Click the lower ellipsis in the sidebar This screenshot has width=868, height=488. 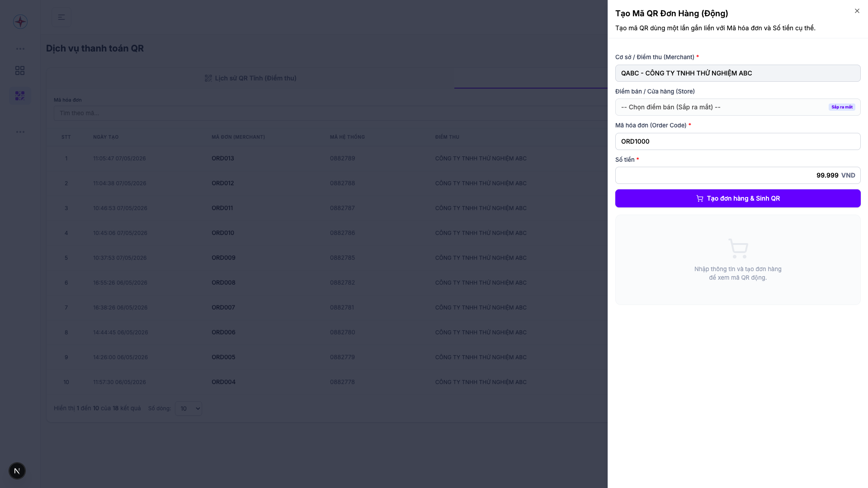(x=20, y=132)
